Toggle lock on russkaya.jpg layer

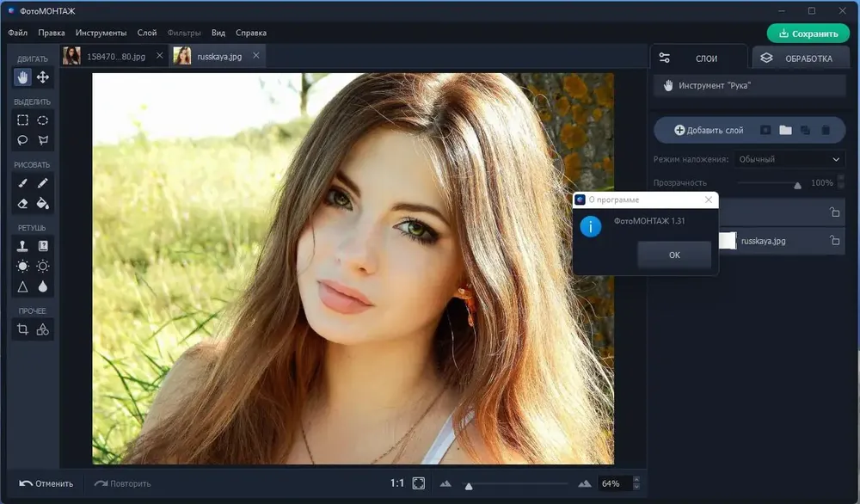(x=835, y=240)
